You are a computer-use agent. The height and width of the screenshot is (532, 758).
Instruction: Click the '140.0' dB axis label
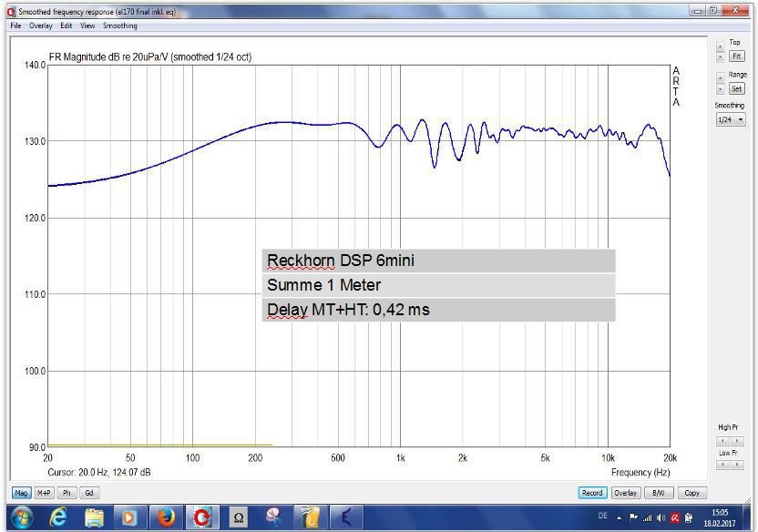coord(35,65)
